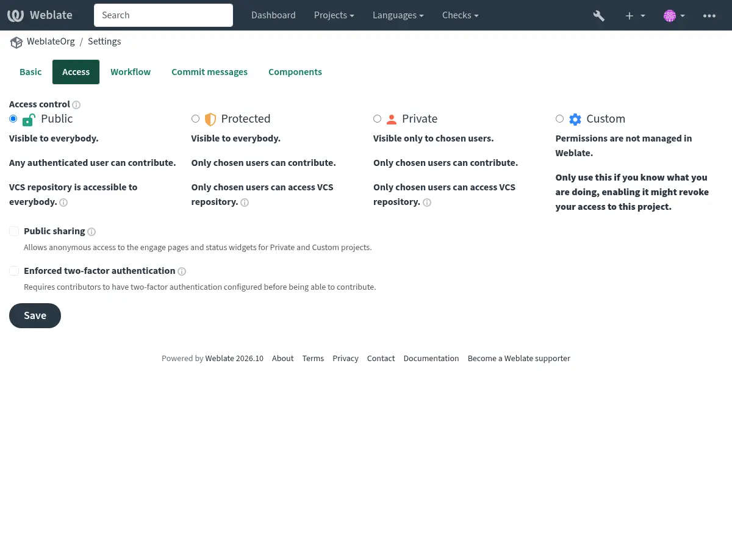Click the orange shield Protected icon
Viewport: 732px width, 560px height.
pyautogui.click(x=210, y=119)
